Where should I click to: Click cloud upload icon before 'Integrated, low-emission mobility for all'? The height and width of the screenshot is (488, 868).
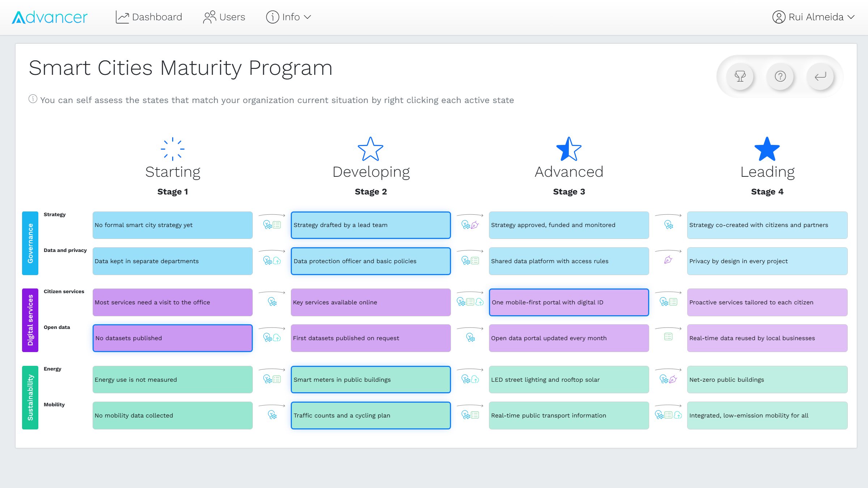pyautogui.click(x=678, y=415)
